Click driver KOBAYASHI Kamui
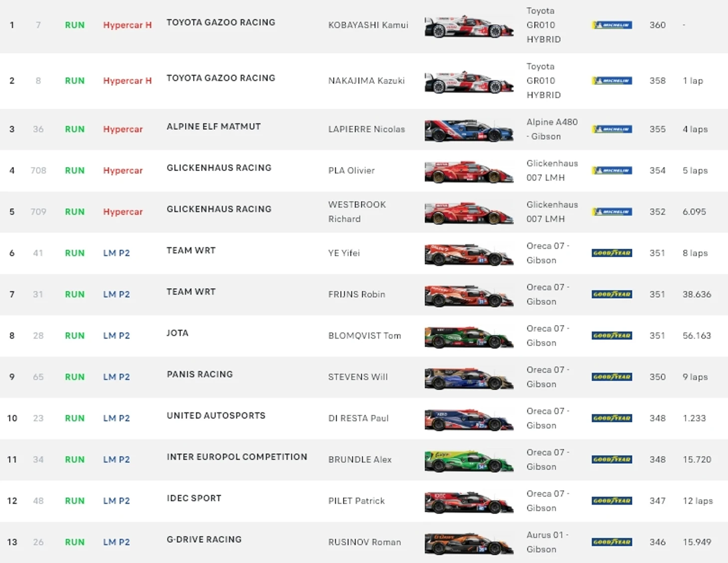728x563 pixels. (x=368, y=25)
